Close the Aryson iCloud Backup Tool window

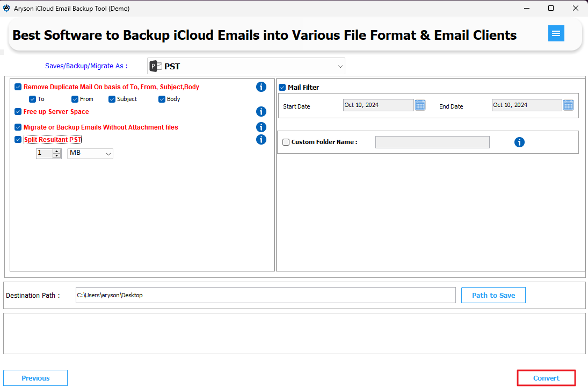tap(575, 8)
